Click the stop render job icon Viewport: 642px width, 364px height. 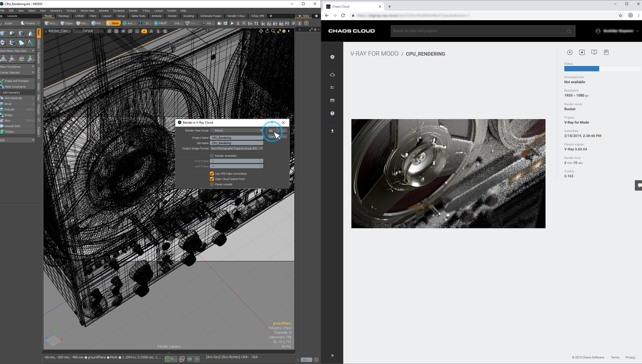(x=582, y=53)
